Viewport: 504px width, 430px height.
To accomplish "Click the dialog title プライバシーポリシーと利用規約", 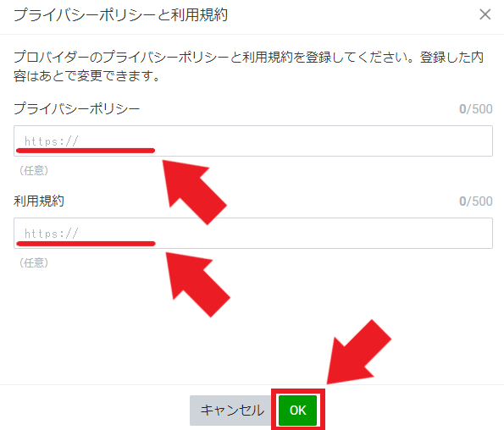I will coord(120,15).
